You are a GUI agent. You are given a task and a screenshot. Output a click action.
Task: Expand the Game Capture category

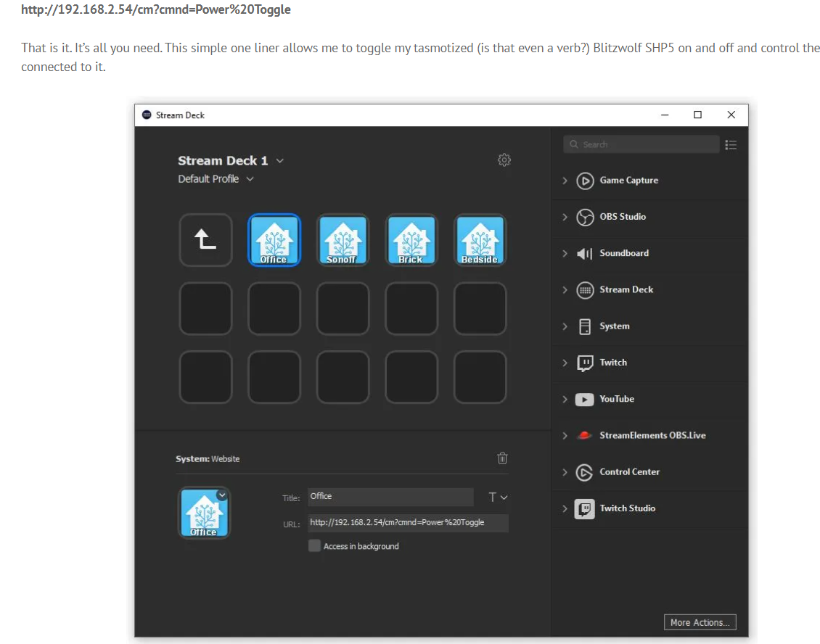565,181
